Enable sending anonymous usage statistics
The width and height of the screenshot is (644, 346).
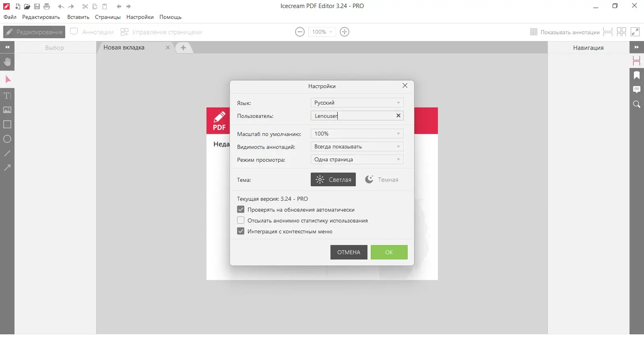pyautogui.click(x=241, y=220)
